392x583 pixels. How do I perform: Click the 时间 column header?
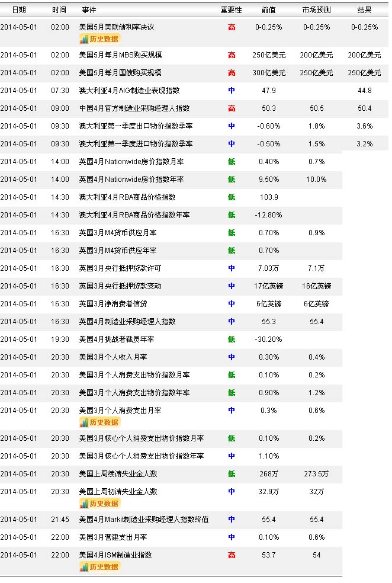pos(59,9)
